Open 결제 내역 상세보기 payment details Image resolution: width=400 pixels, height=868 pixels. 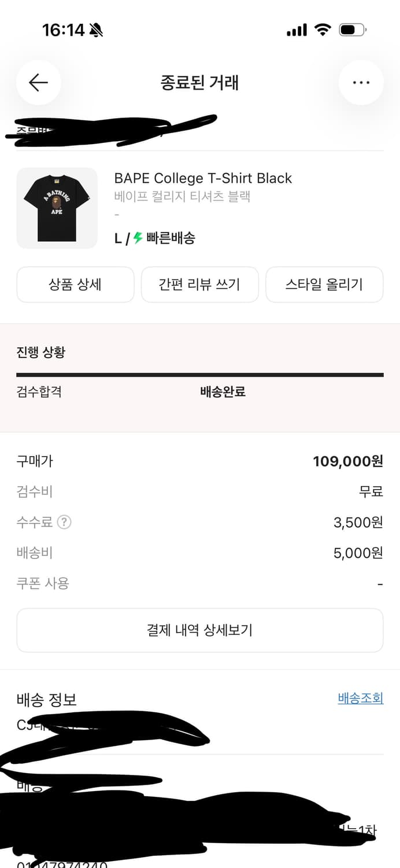[199, 630]
